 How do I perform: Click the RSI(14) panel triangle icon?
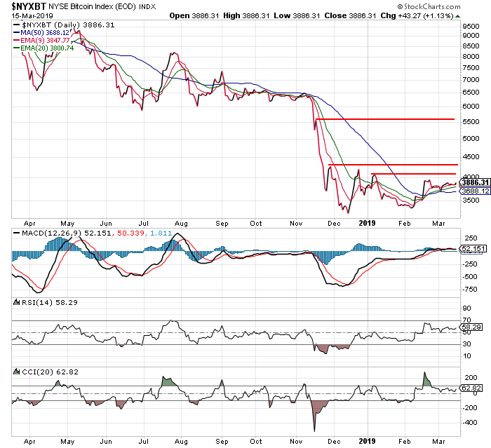16,302
